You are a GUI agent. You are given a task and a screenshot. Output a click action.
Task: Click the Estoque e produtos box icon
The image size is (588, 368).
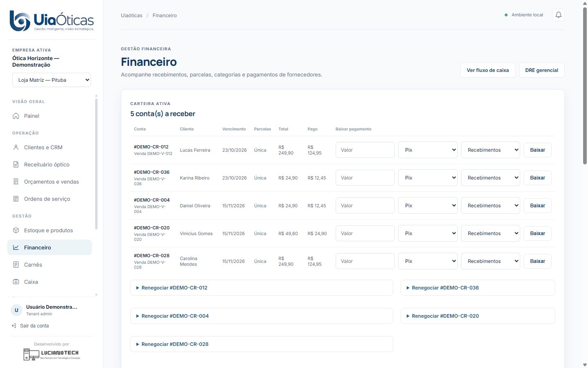pos(16,230)
